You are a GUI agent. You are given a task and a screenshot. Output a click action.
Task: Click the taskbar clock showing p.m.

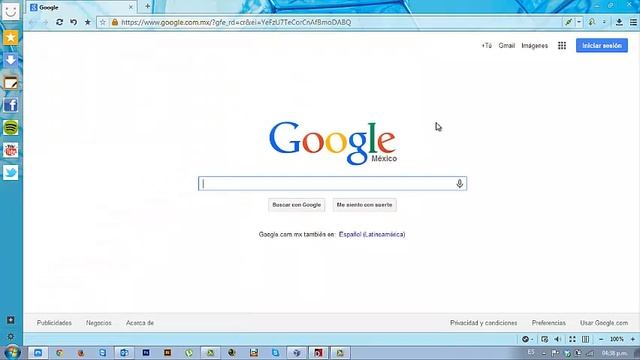point(614,353)
